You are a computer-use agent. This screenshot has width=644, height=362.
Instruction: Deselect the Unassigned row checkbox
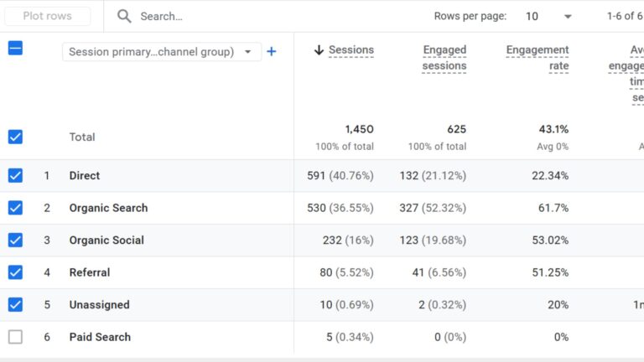click(15, 304)
